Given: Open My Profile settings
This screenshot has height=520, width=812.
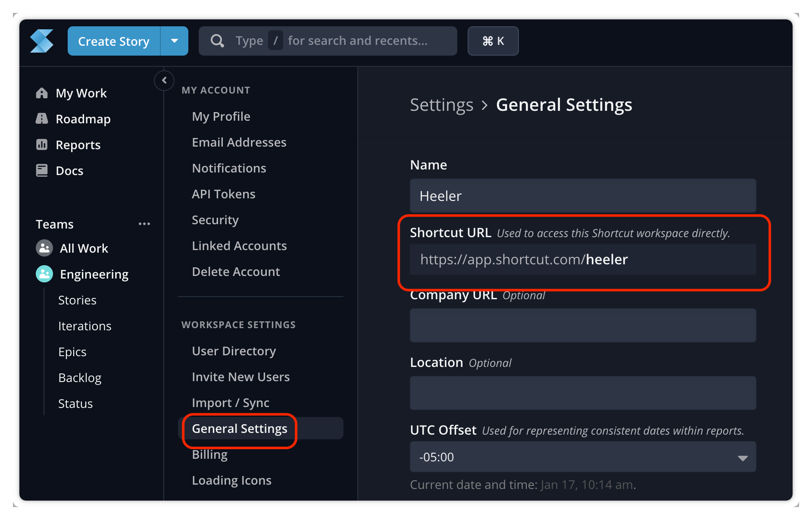Looking at the screenshot, I should coord(221,116).
